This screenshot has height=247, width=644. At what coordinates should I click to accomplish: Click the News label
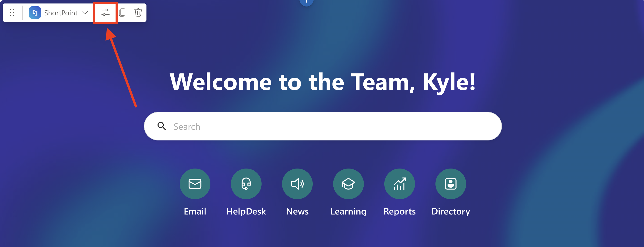297,211
